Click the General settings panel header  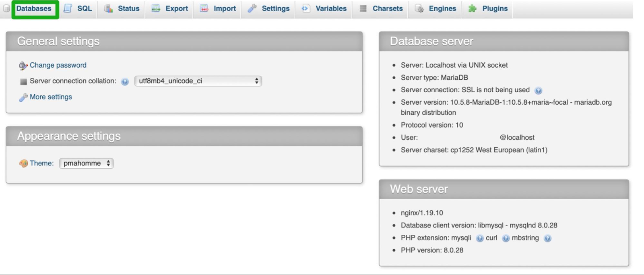coord(184,41)
